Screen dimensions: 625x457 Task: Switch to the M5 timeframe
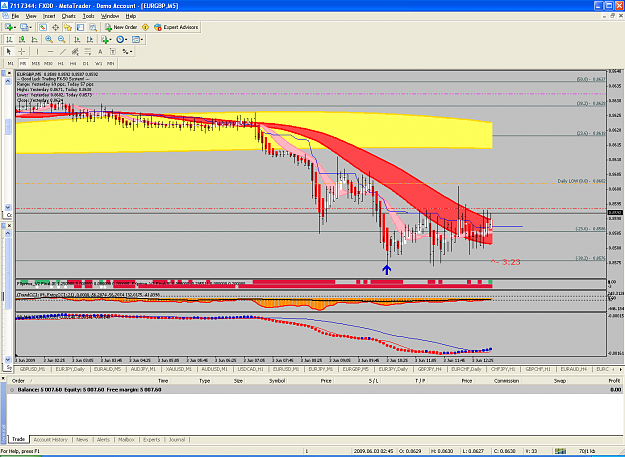coord(23,63)
